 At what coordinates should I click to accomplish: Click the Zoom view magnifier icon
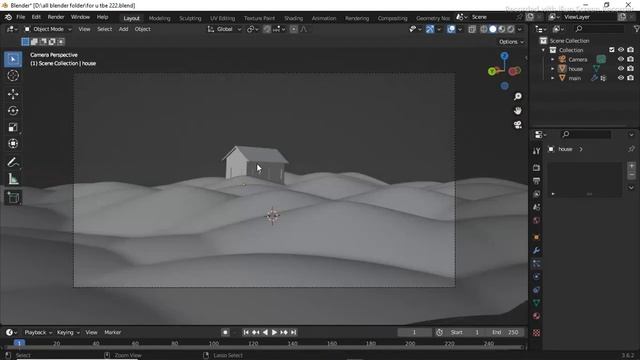[518, 96]
